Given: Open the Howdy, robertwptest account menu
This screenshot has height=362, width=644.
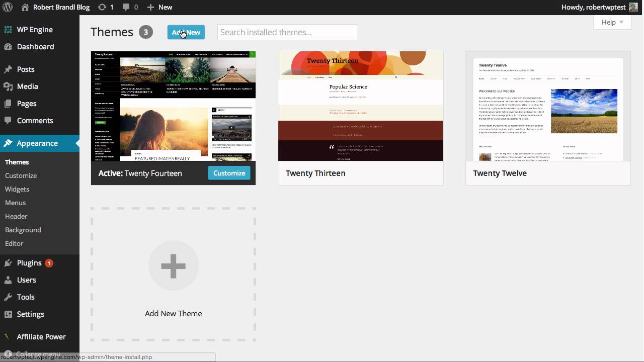Looking at the screenshot, I should click(x=600, y=7).
